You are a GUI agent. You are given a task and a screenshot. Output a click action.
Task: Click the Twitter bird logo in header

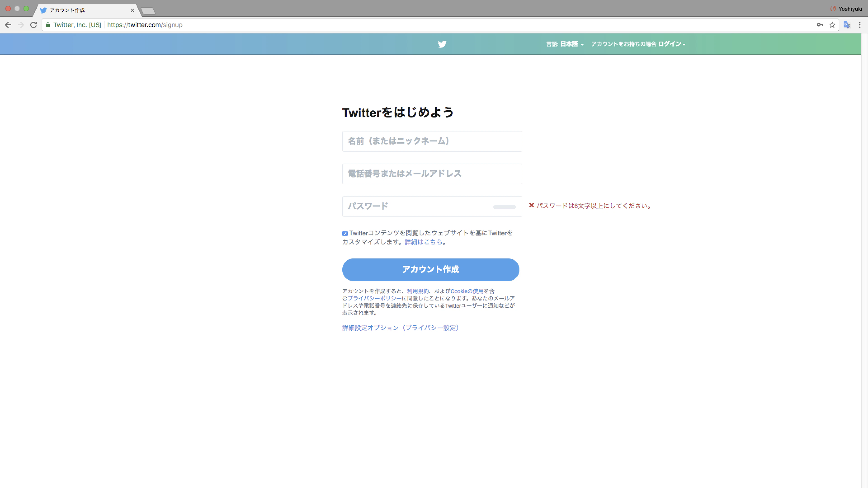442,44
